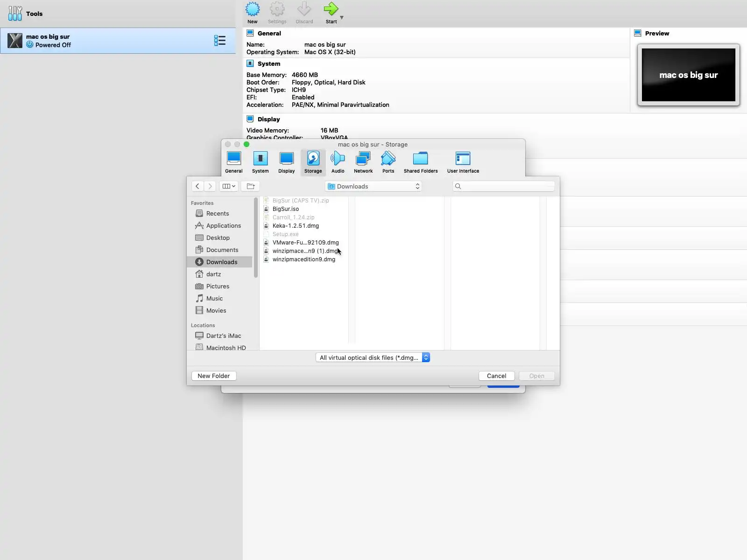
Task: Open Movies in the sidebar
Action: click(219, 310)
